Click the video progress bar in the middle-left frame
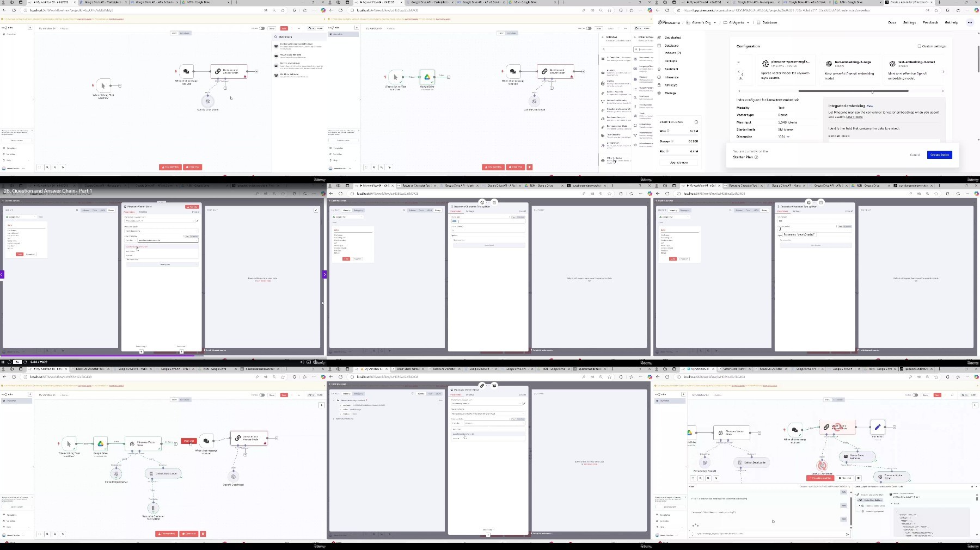The height and width of the screenshot is (550, 980). pyautogui.click(x=162, y=356)
